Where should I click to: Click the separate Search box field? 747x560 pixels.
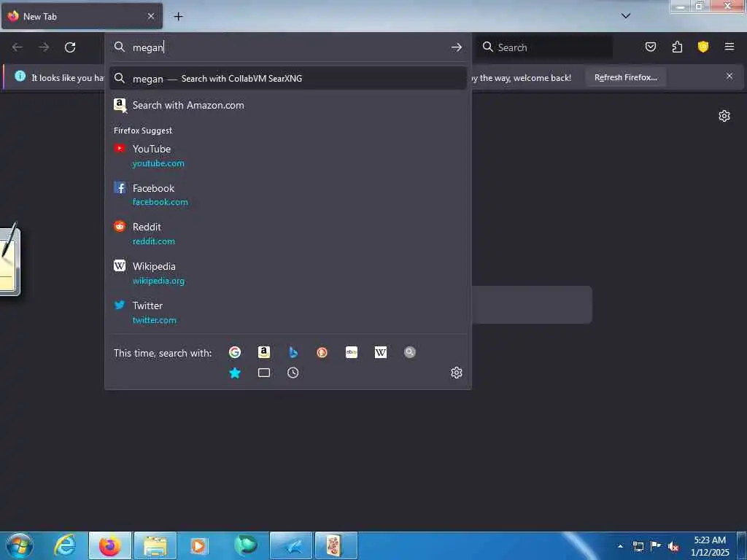[544, 47]
